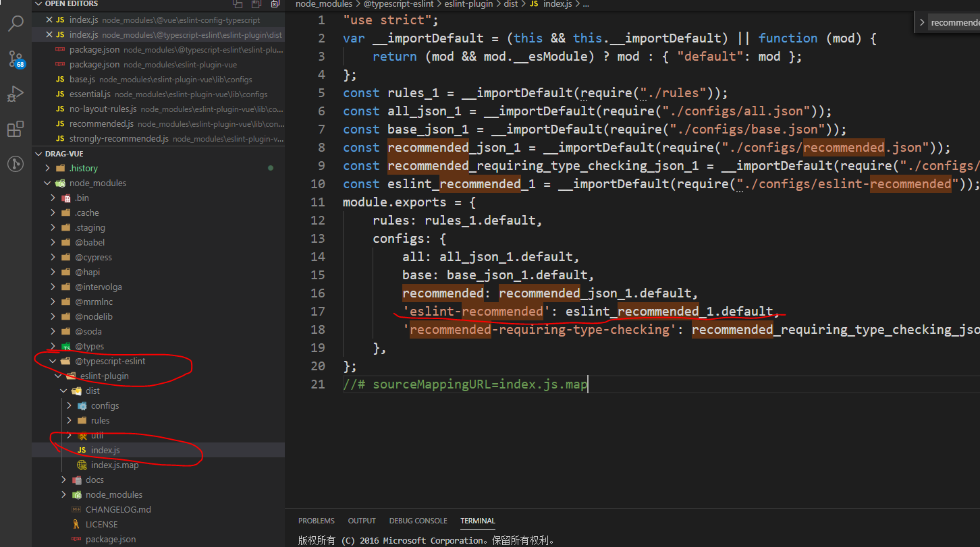This screenshot has height=547, width=980.
Task: Collapse the DRAG-VUE explorer section
Action: tap(38, 153)
